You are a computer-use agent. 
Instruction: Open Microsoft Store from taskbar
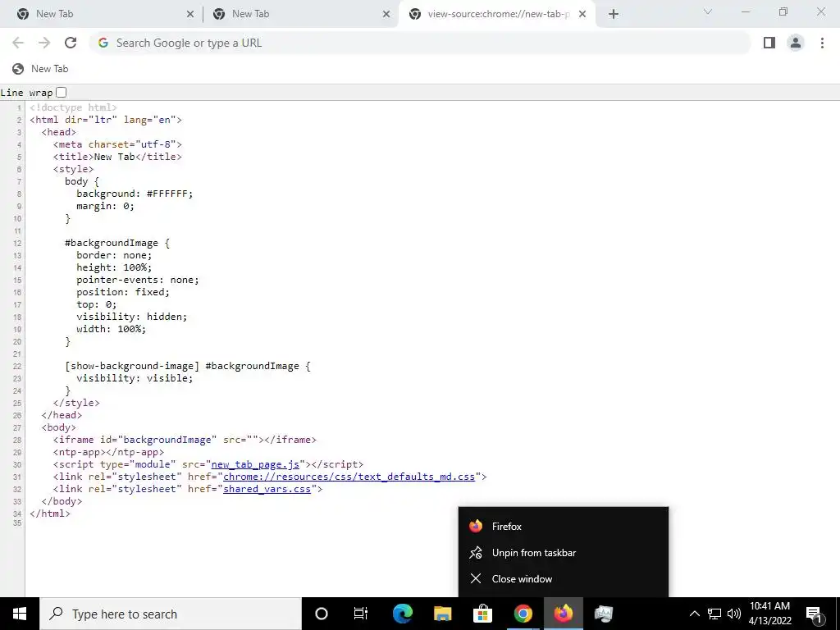[x=482, y=614]
